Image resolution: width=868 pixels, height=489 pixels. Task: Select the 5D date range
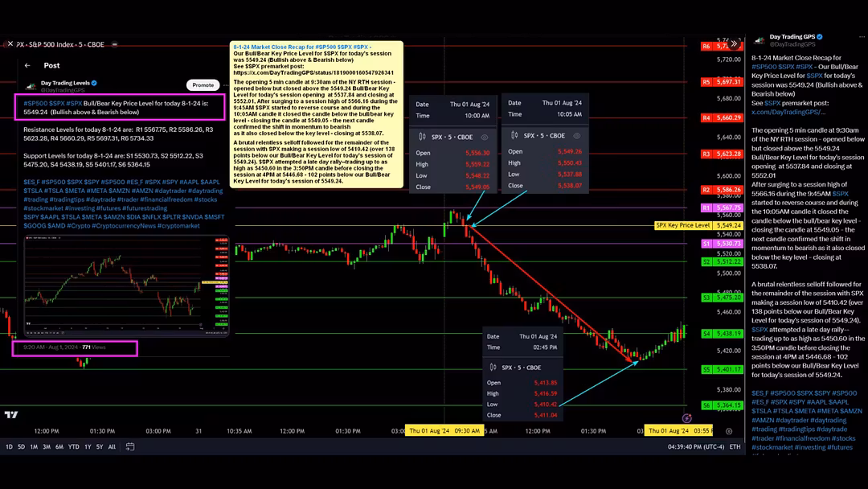[x=21, y=446]
